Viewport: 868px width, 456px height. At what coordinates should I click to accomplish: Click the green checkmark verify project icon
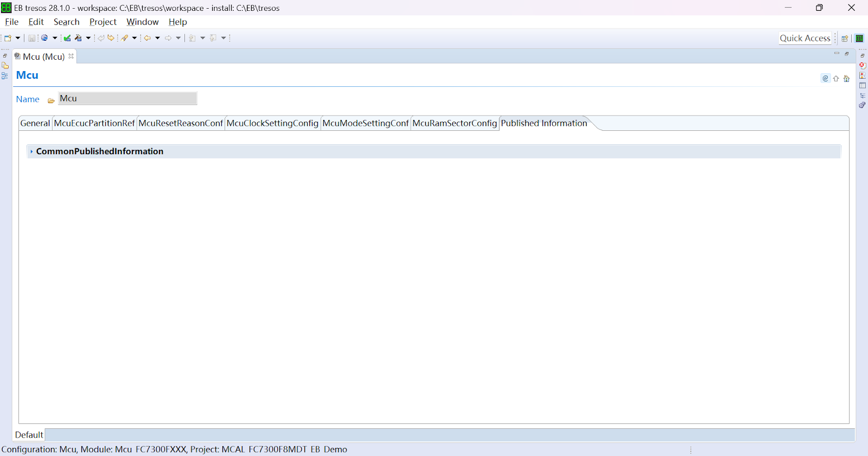(x=67, y=38)
